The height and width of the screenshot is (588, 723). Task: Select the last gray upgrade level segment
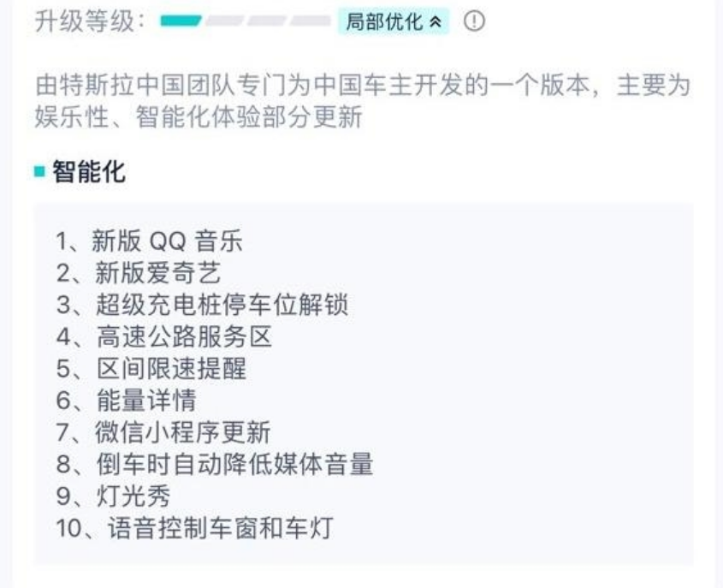coord(311,21)
